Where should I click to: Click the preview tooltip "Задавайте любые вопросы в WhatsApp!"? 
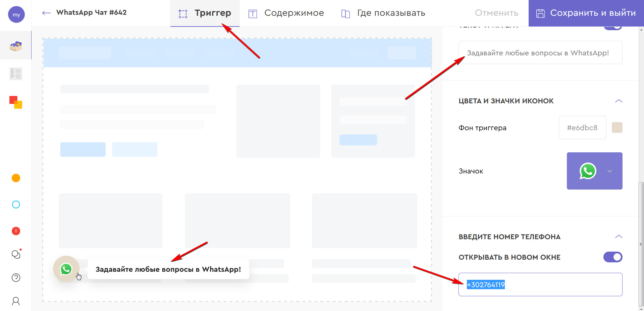168,269
